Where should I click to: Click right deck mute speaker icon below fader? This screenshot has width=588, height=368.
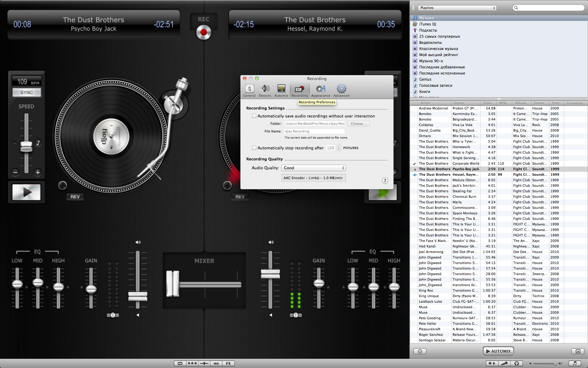271,315
